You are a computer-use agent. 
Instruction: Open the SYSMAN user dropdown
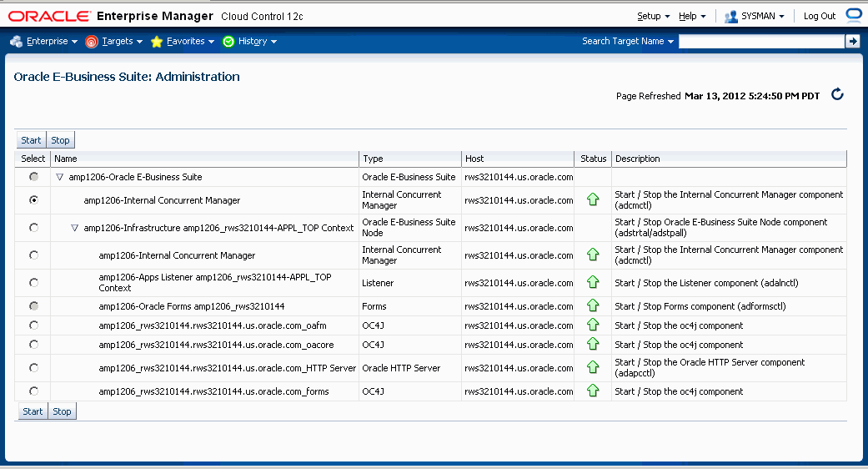(x=763, y=16)
